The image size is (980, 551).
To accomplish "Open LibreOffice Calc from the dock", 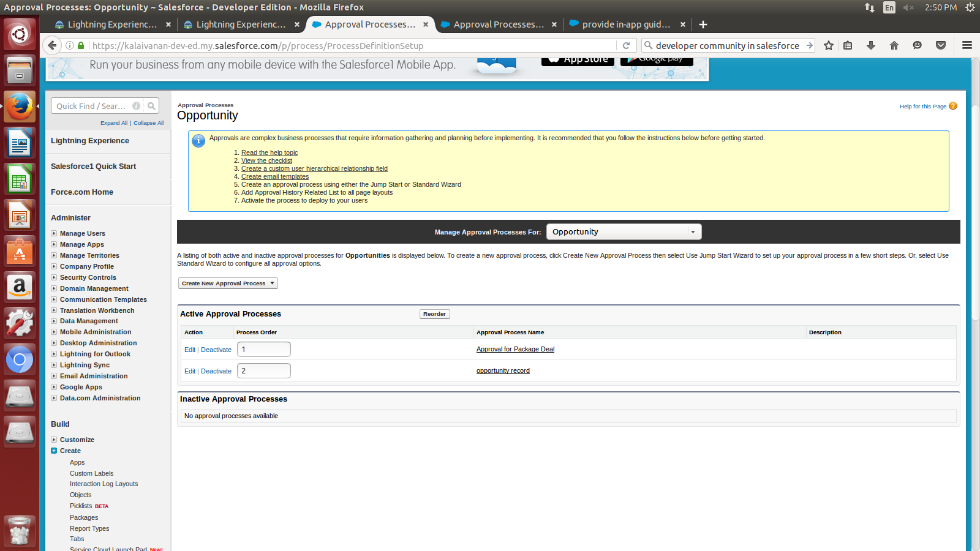I will 20,179.
